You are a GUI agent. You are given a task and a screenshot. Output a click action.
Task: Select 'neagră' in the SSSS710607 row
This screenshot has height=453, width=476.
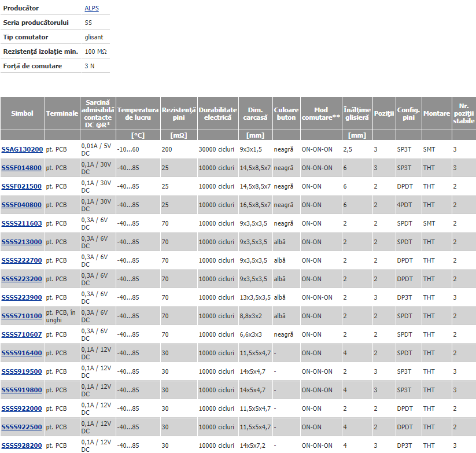[x=283, y=334]
